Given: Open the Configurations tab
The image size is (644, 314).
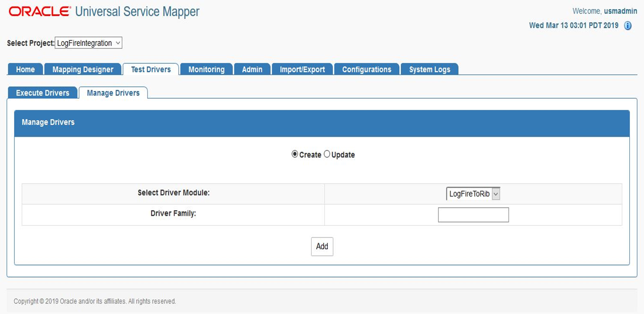Looking at the screenshot, I should [366, 69].
